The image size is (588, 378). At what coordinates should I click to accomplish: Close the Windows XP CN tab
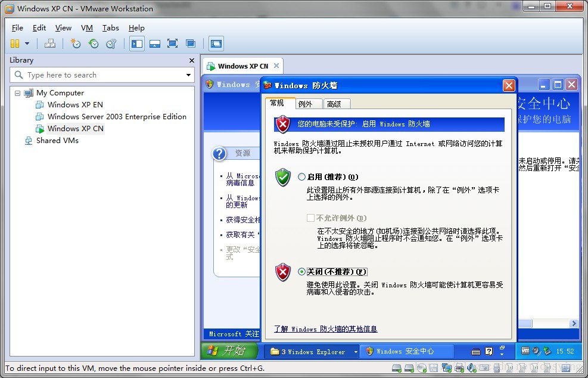[276, 66]
